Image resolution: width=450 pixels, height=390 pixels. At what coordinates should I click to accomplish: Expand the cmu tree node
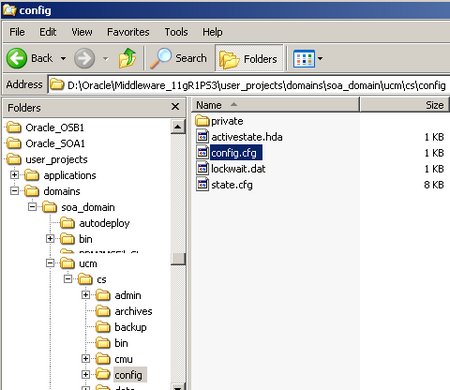(x=86, y=359)
